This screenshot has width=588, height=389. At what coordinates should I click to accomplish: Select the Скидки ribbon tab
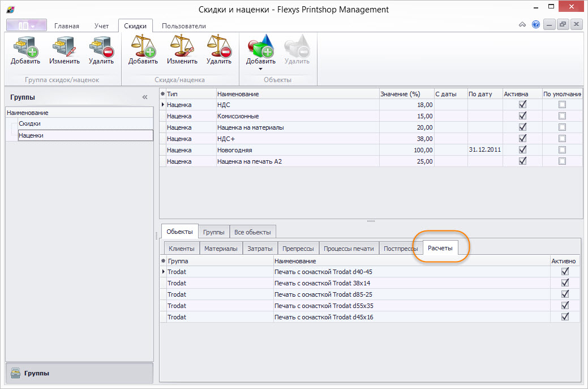(135, 26)
